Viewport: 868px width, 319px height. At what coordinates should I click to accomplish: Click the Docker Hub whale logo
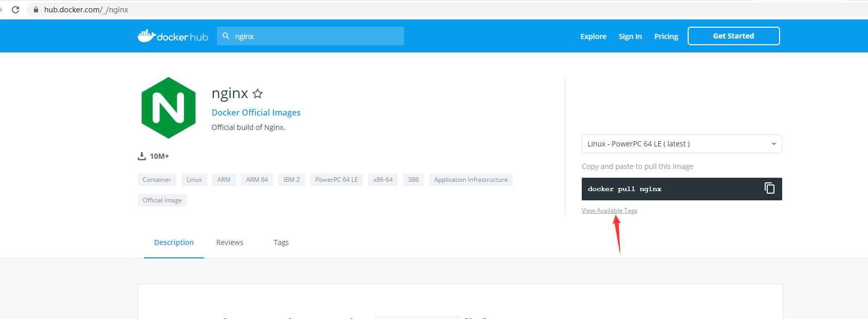point(173,36)
